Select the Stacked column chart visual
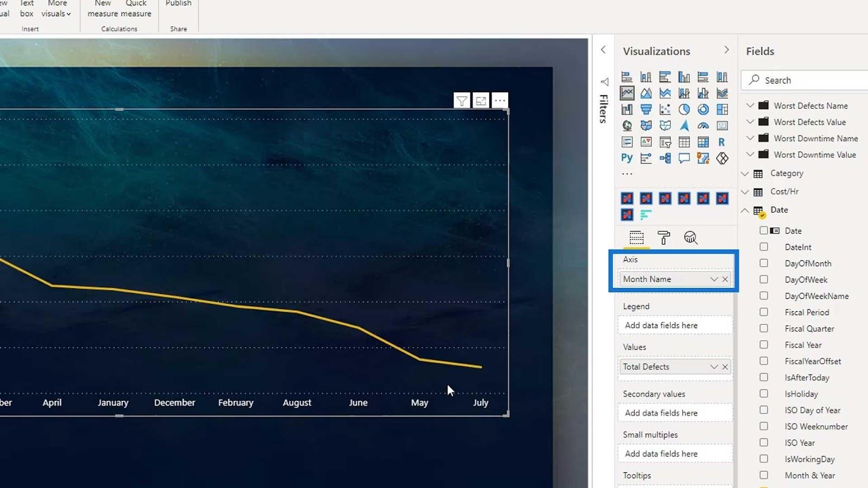The image size is (868, 488). [x=646, y=77]
